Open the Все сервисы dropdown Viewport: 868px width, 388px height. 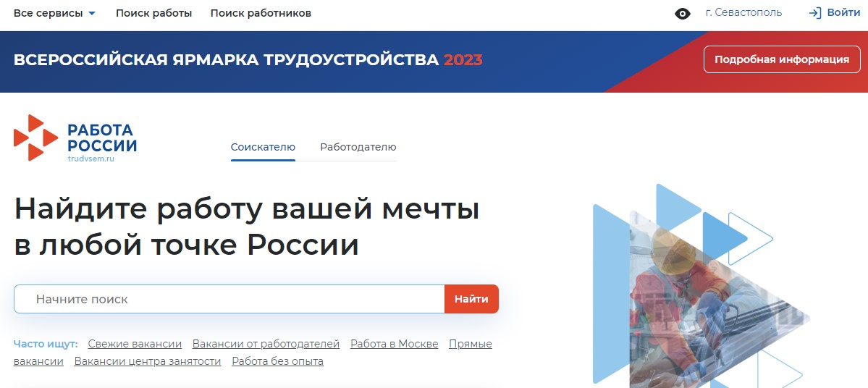tap(54, 13)
